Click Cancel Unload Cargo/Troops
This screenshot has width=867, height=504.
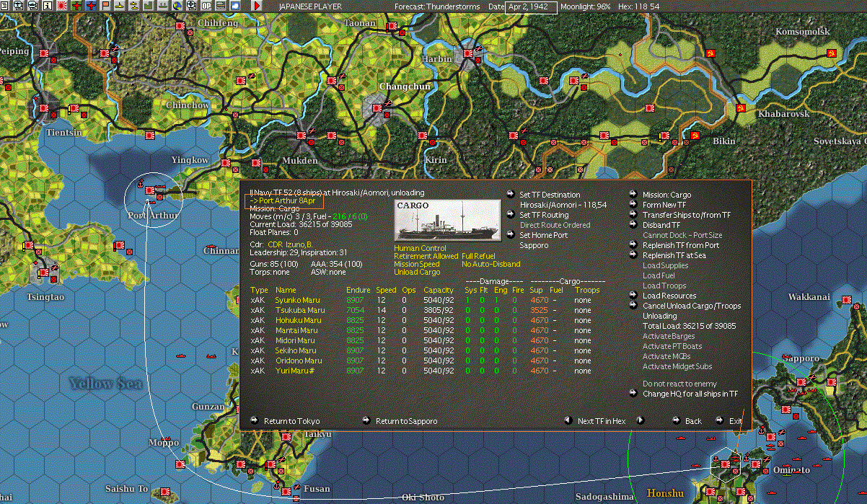692,306
